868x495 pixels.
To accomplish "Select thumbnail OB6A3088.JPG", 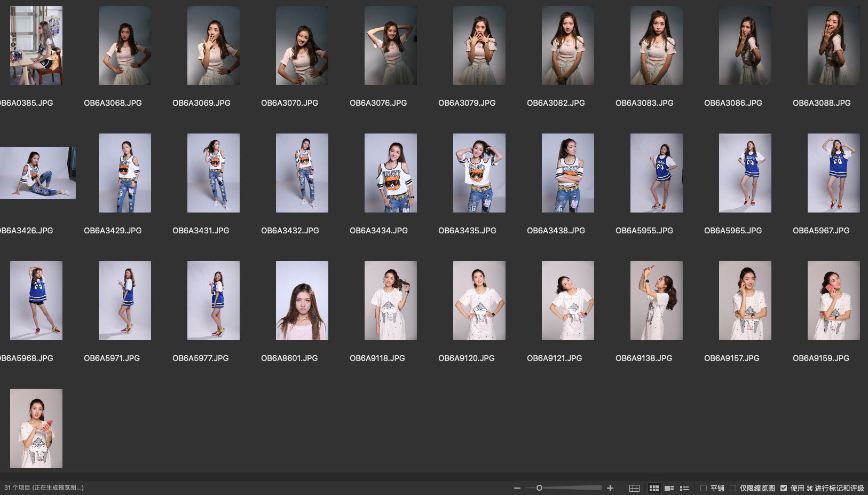I will click(833, 45).
